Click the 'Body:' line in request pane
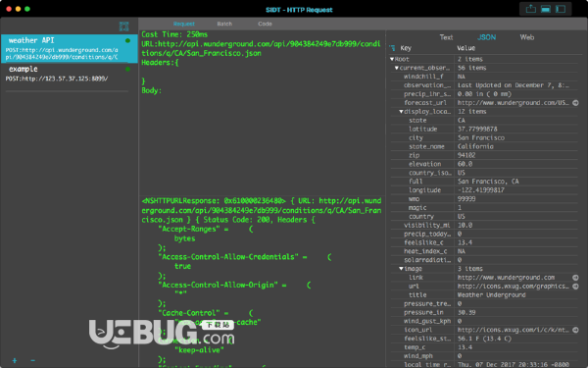Image resolution: width=588 pixels, height=368 pixels. pyautogui.click(x=152, y=90)
